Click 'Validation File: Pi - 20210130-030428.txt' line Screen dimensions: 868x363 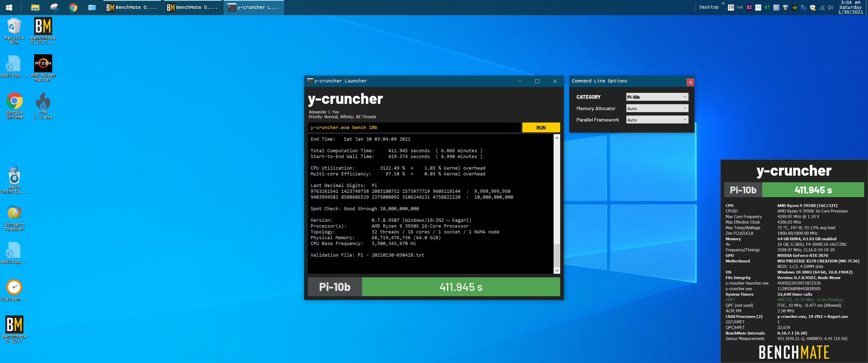(x=367, y=255)
